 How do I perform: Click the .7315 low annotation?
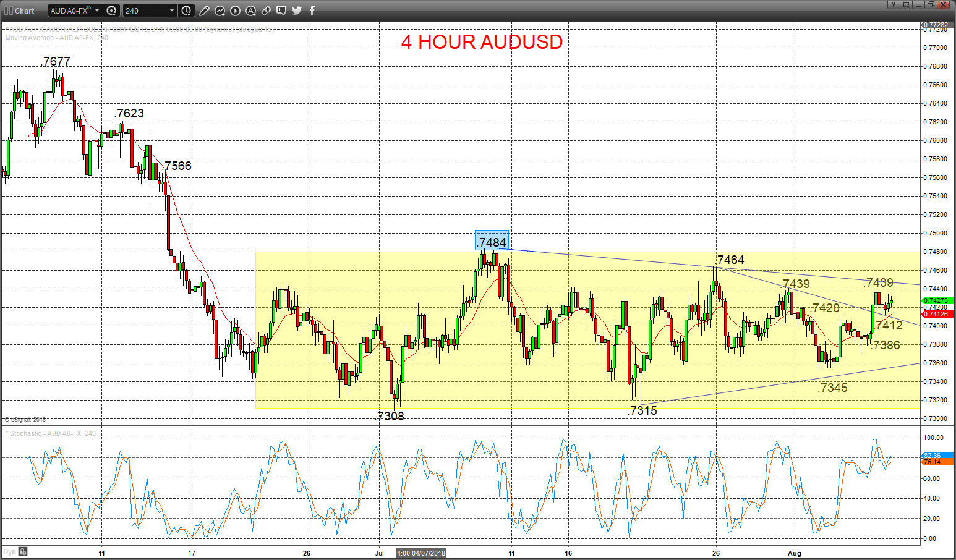point(642,410)
